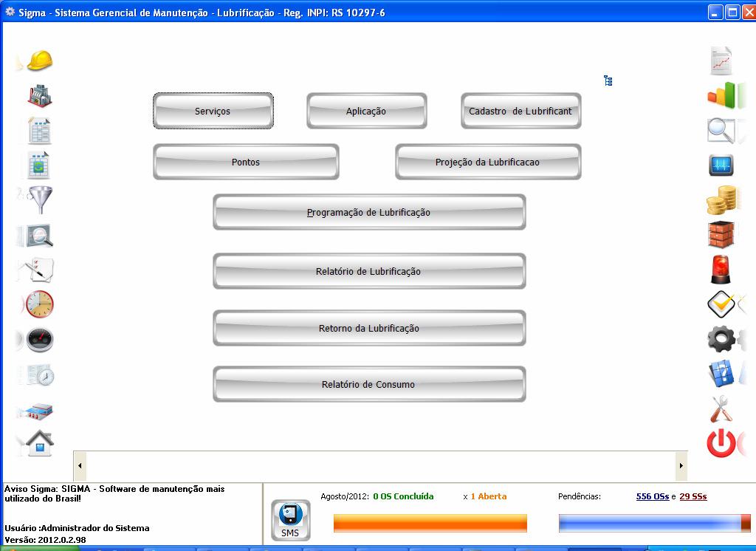Click the spreadsheet table icon in left sidebar
The image size is (756, 551).
(x=40, y=131)
